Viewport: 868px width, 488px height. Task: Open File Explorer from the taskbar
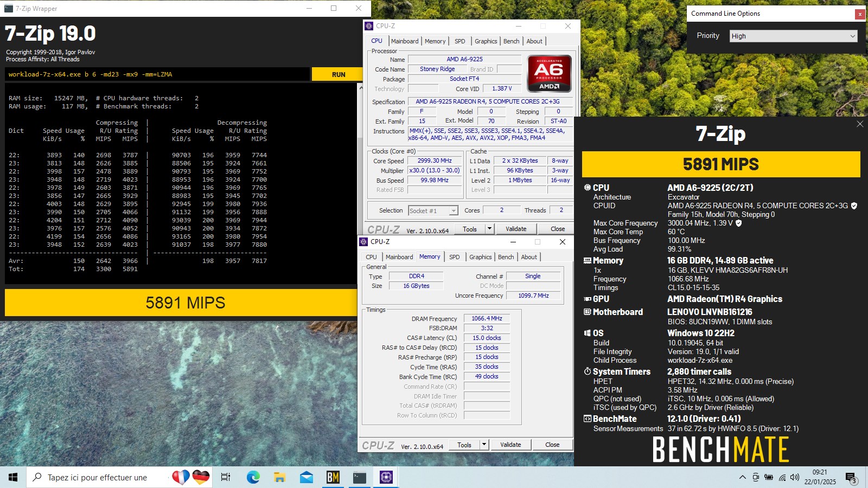point(279,477)
